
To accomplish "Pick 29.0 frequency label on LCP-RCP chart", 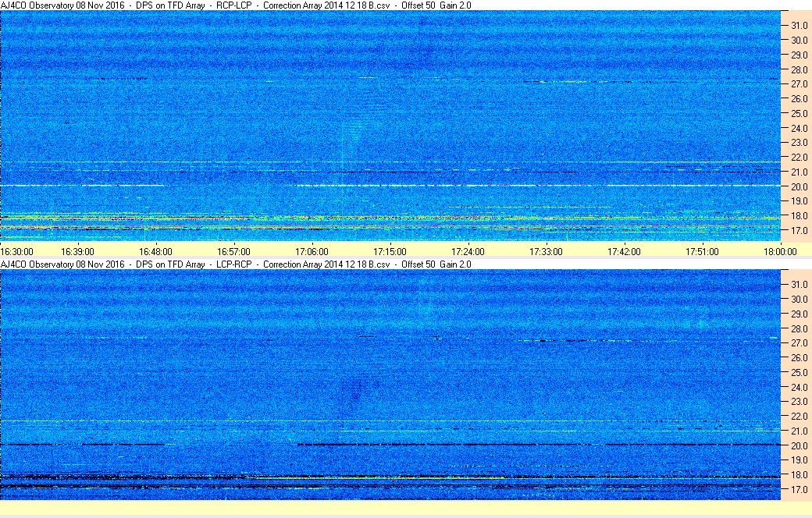I will tap(799, 314).
